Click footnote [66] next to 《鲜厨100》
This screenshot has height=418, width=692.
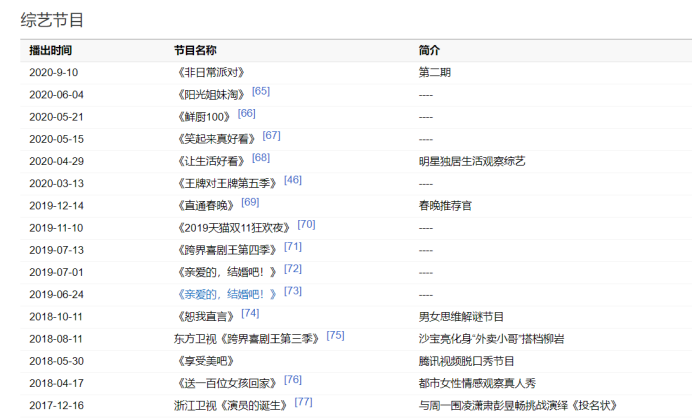pyautogui.click(x=247, y=113)
